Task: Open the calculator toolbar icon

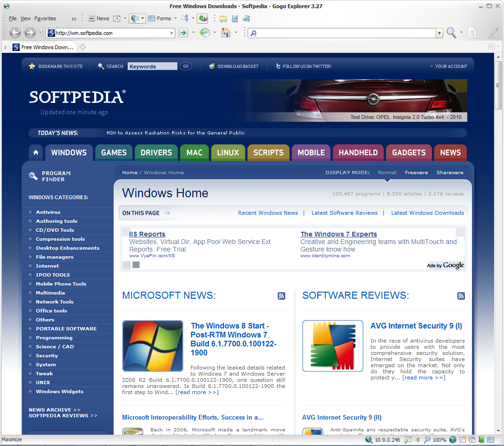Action: 235,19
